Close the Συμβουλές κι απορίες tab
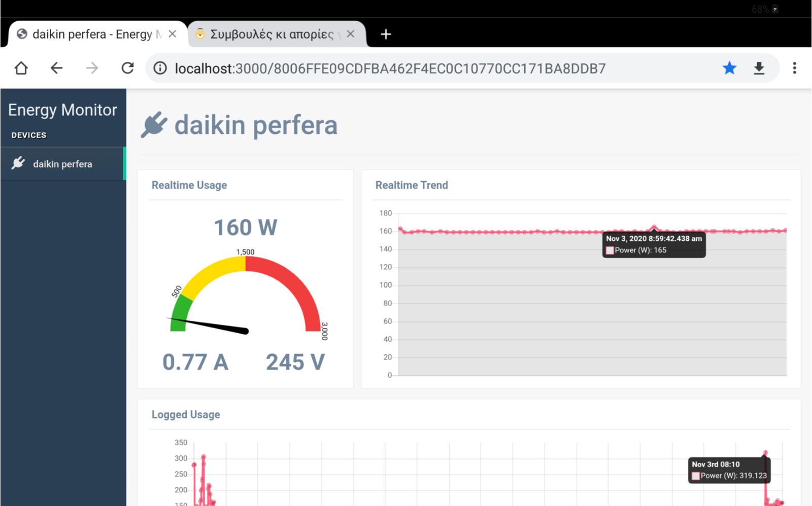 (350, 34)
